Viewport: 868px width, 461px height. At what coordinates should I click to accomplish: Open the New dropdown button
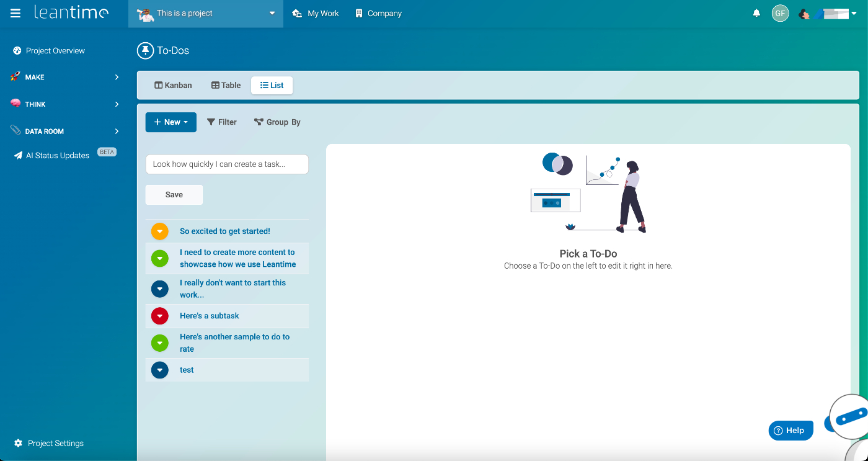click(x=170, y=122)
